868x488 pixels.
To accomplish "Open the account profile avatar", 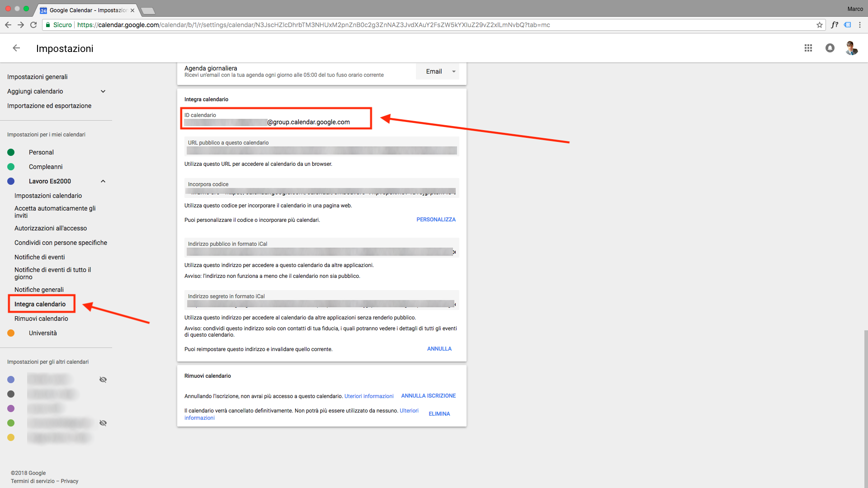I will point(852,48).
